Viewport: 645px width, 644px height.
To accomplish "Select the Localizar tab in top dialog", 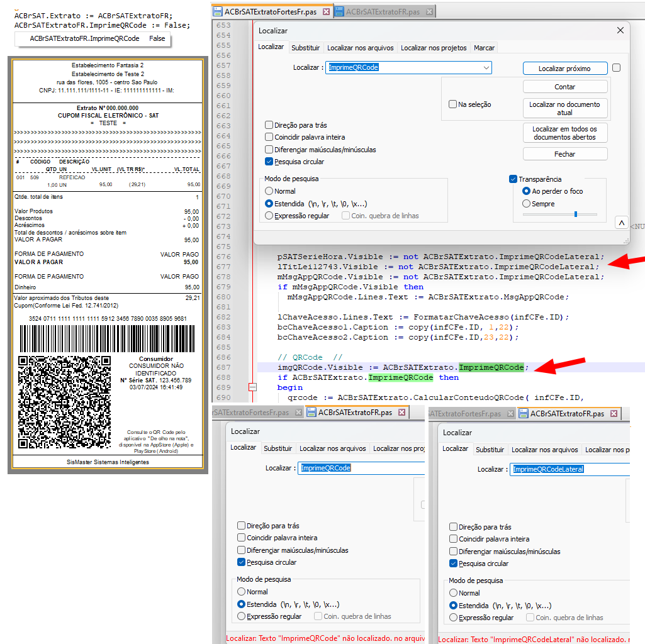I will (271, 47).
